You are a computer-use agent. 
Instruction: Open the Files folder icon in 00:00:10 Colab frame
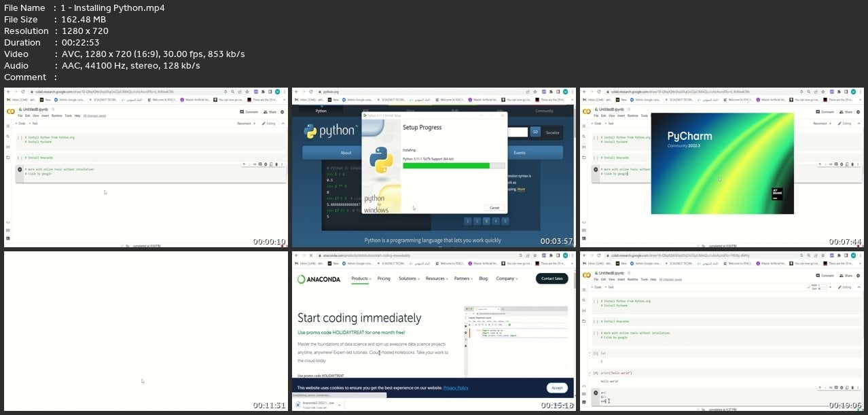click(7, 158)
